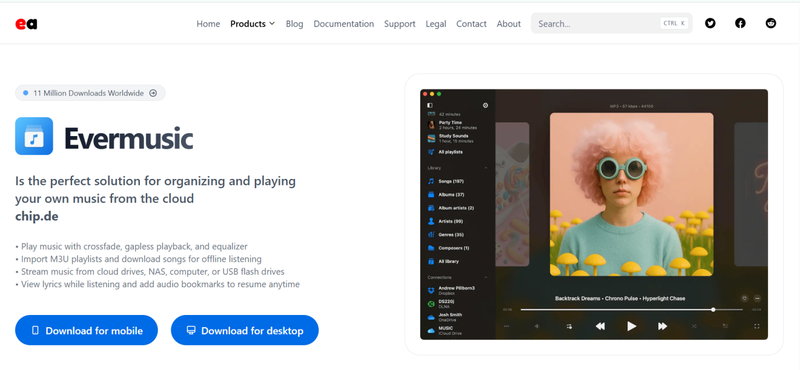Click the chip.de attribution text
This screenshot has height=370, width=800.
point(37,216)
